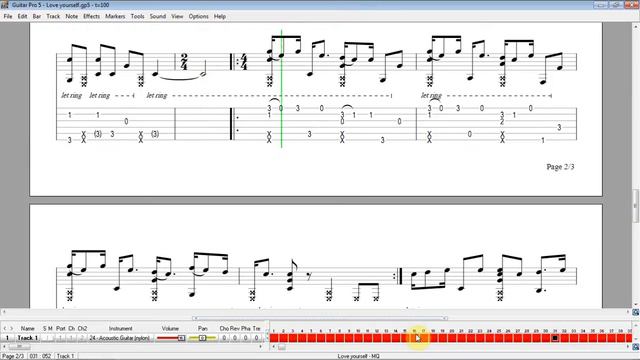Screen dimensions: 640x360
Task: Click 'Love yourself - MQ' status text
Action: 358,356
